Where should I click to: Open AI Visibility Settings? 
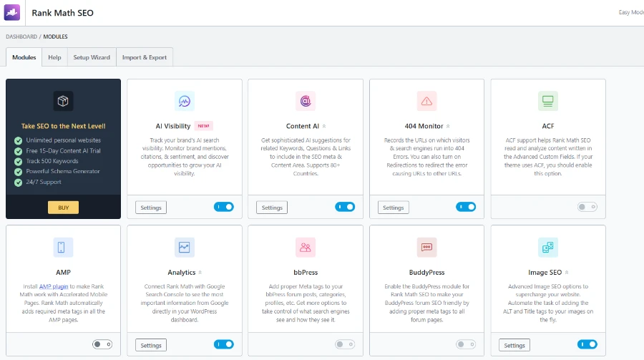click(x=151, y=208)
